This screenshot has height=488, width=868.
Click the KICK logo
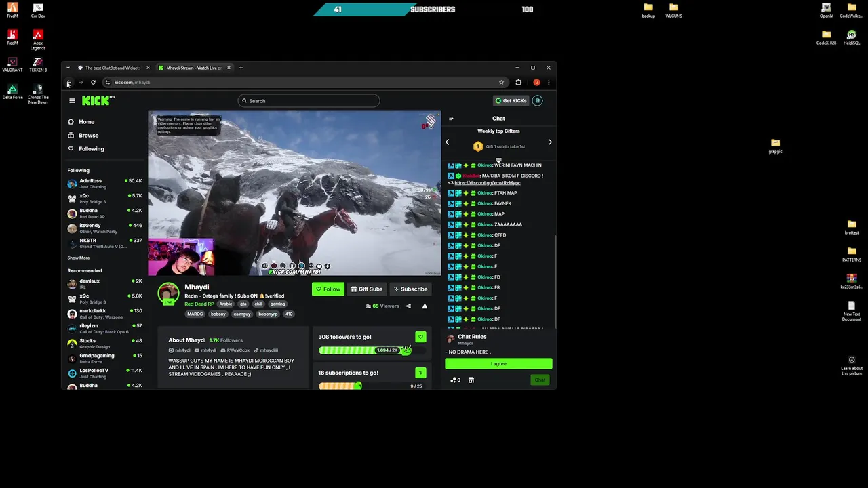[98, 100]
